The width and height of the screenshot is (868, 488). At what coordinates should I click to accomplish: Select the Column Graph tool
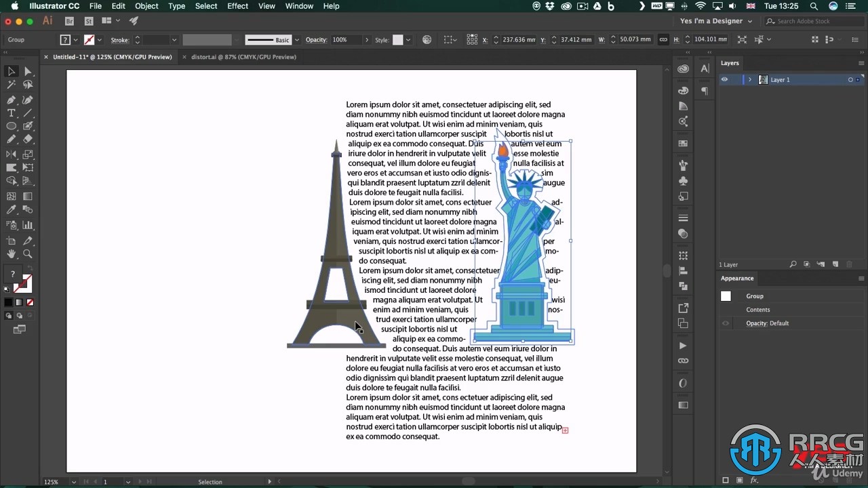28,225
